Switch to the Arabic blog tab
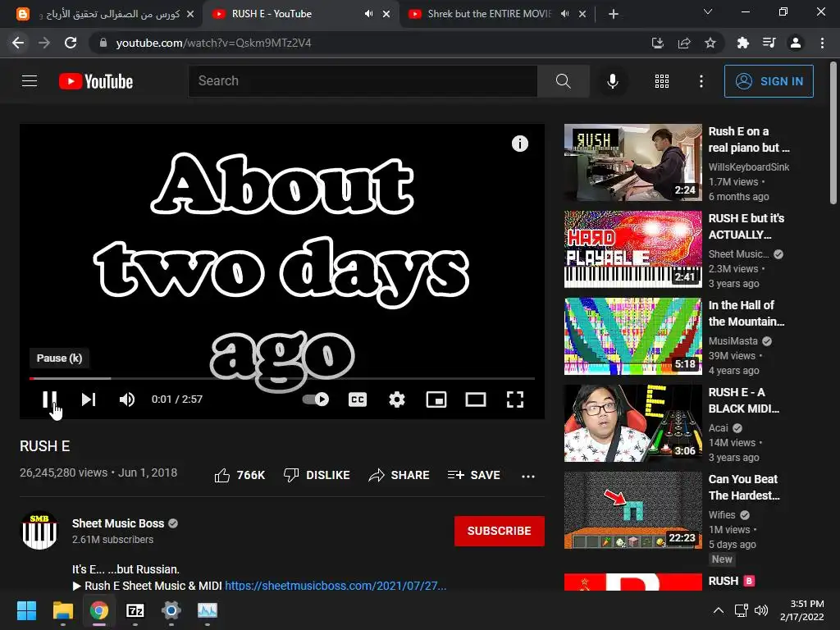This screenshot has width=840, height=630. (x=106, y=14)
